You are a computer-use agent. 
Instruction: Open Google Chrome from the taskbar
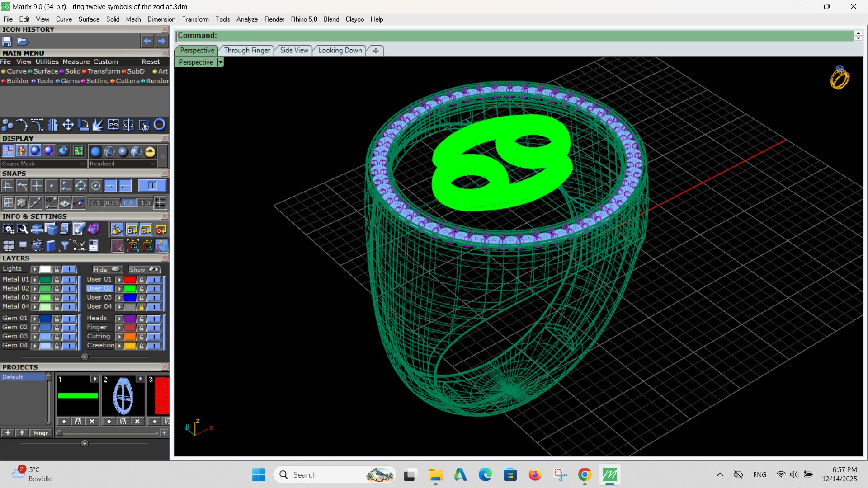585,475
